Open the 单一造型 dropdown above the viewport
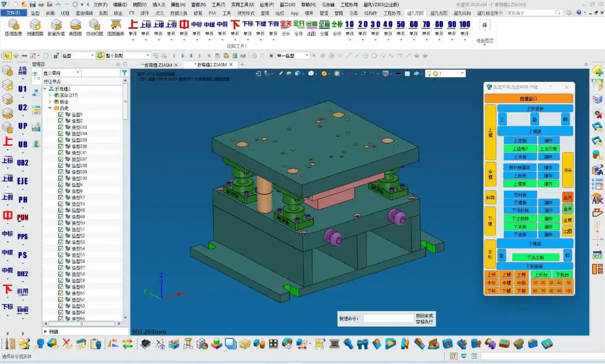The image size is (605, 364). [292, 55]
